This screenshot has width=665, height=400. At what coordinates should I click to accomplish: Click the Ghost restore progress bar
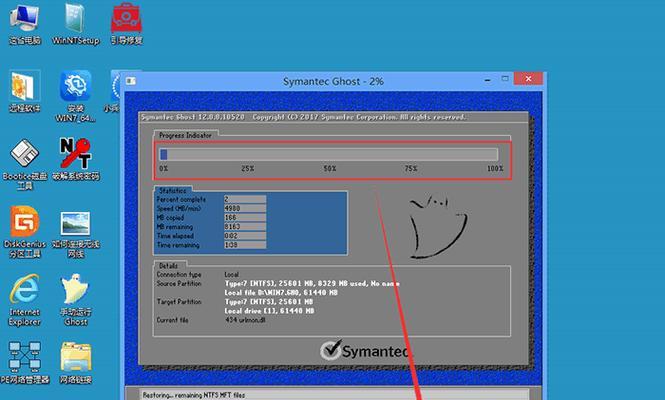click(328, 154)
